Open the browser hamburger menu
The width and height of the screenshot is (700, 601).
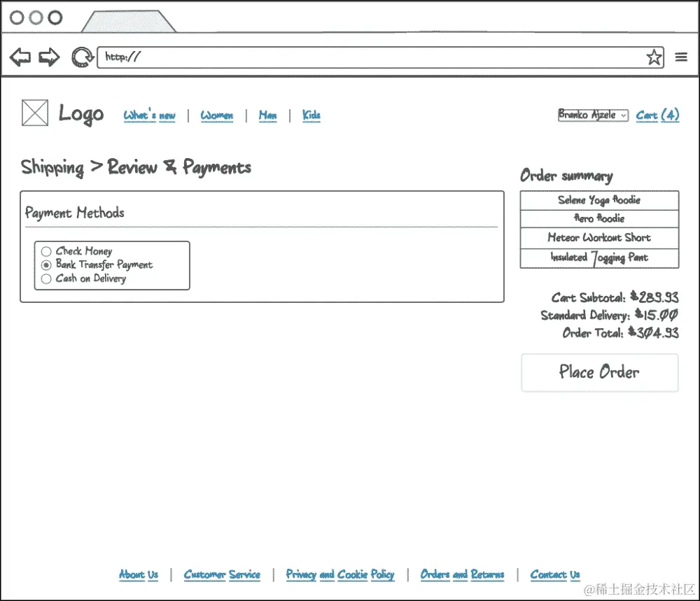(x=681, y=57)
